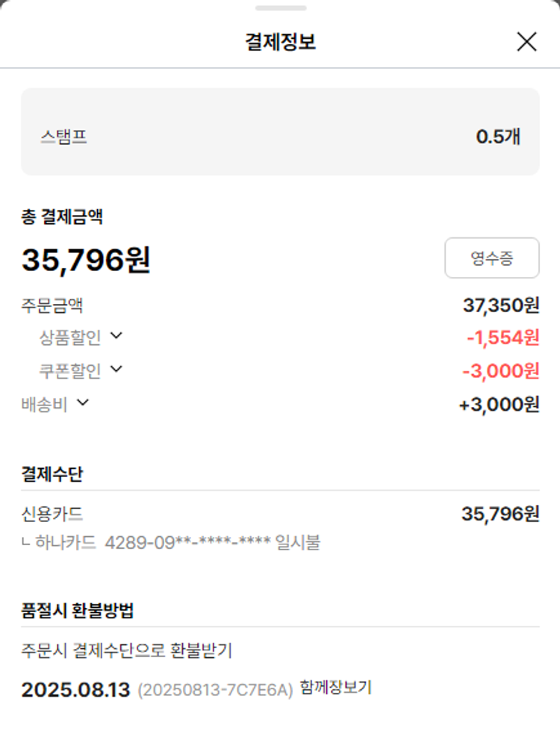Screen dimensions: 560x740
Task: Open the 함께장보기 link
Action: (x=335, y=688)
